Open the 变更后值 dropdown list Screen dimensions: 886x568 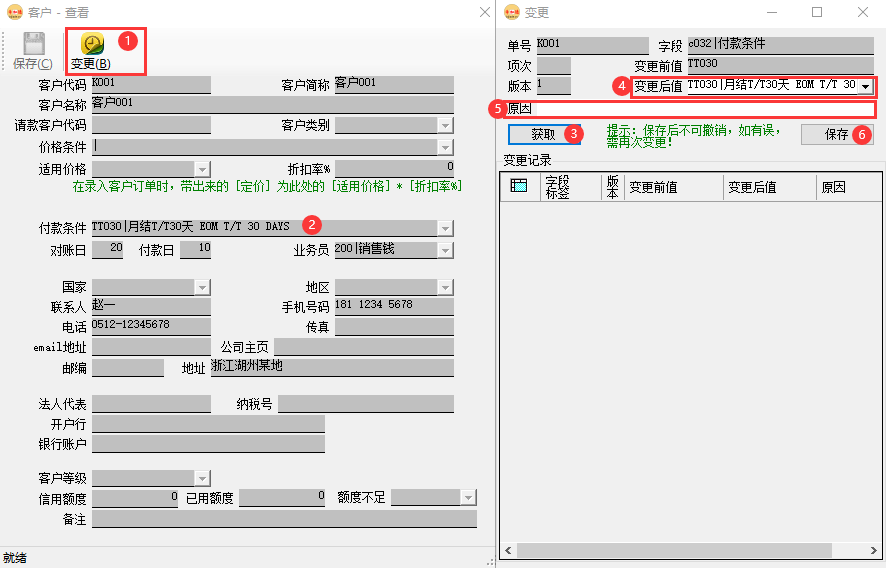click(865, 87)
